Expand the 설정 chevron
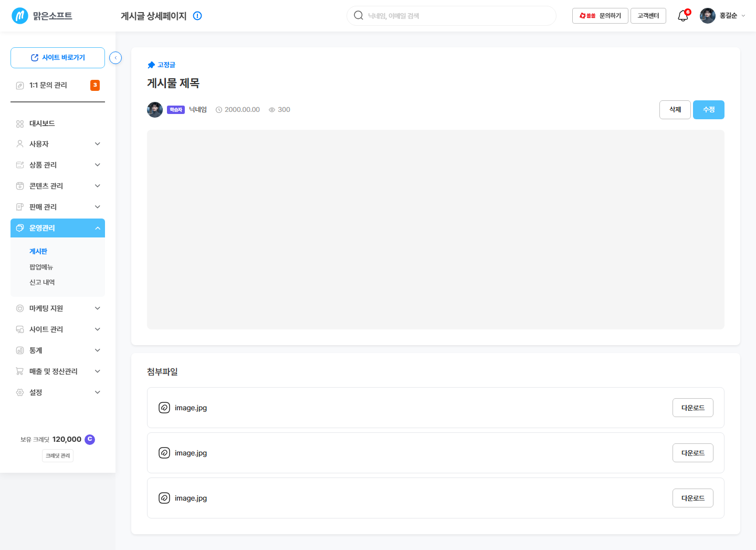 98,392
